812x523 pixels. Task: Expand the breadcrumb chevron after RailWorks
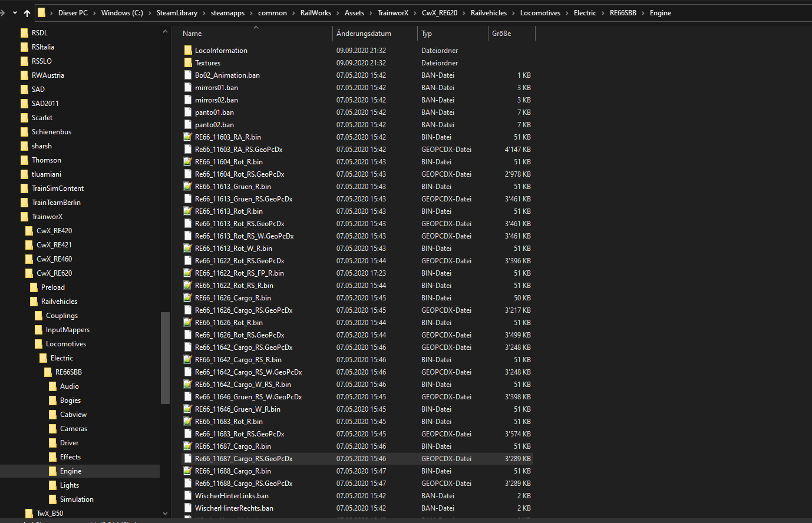pyautogui.click(x=338, y=13)
